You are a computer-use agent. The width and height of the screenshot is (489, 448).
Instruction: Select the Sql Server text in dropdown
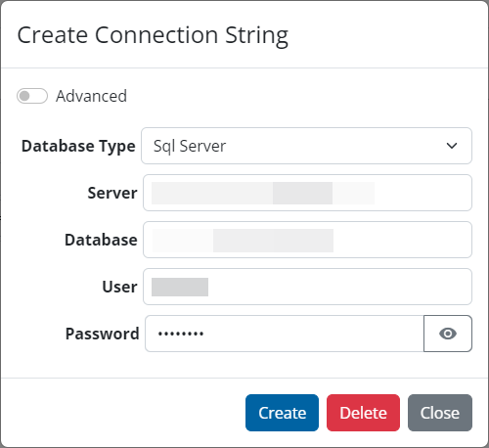click(x=190, y=146)
